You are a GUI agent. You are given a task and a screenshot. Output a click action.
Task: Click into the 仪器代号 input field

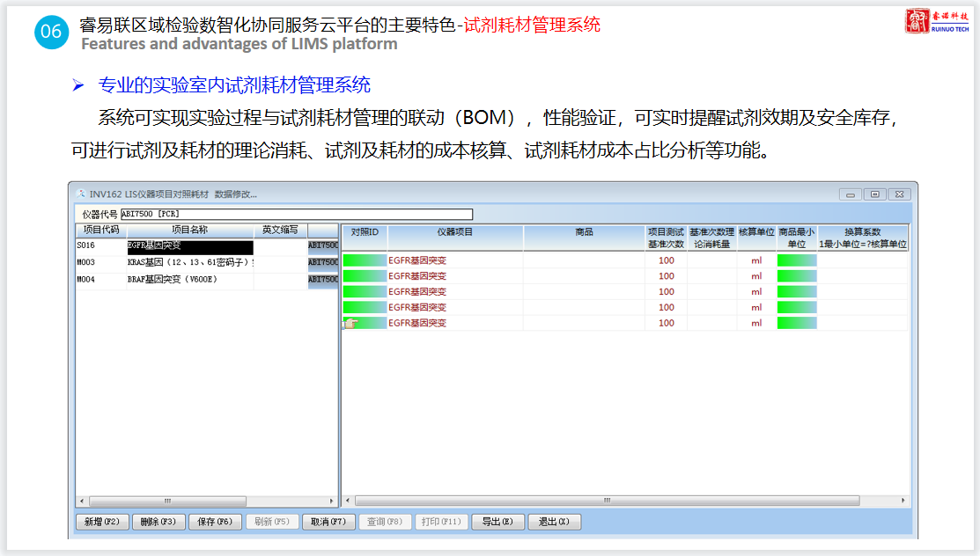[x=296, y=214]
